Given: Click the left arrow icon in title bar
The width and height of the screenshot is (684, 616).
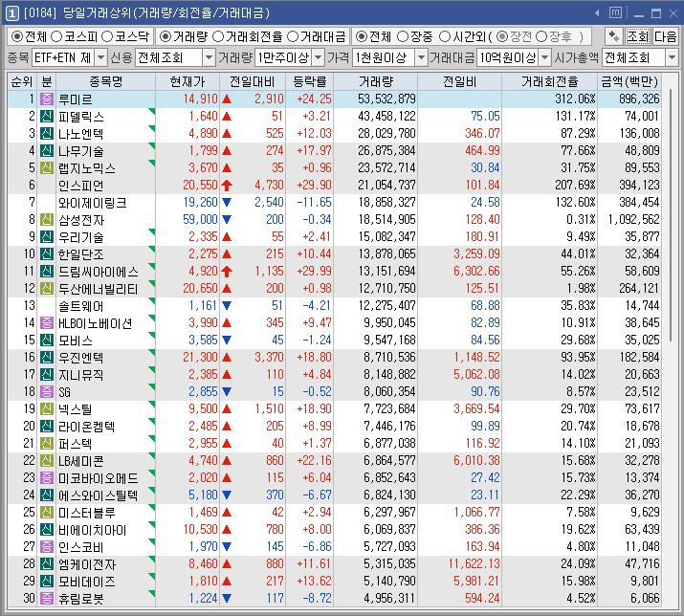Looking at the screenshot, I should coord(598,13).
